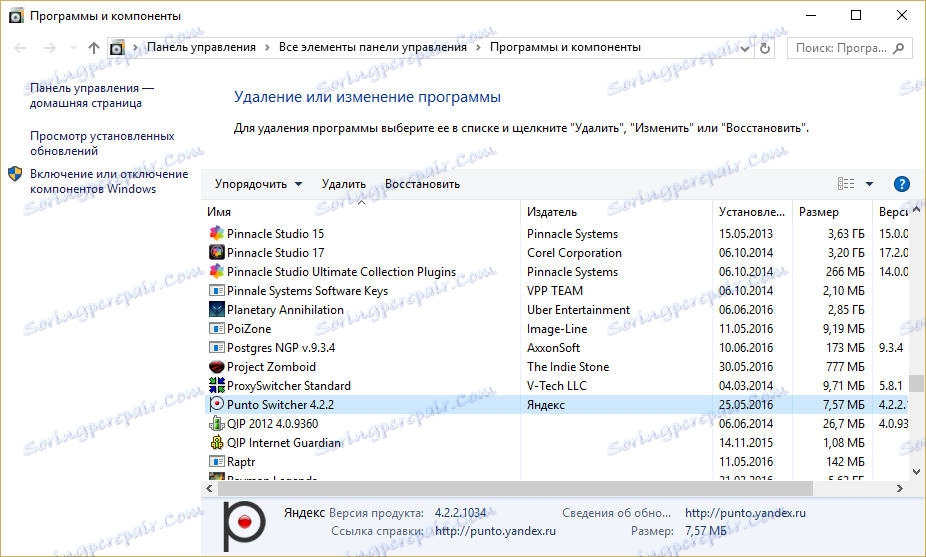The width and height of the screenshot is (926, 557).
Task: Sort by the Установлено date column header
Action: [752, 211]
